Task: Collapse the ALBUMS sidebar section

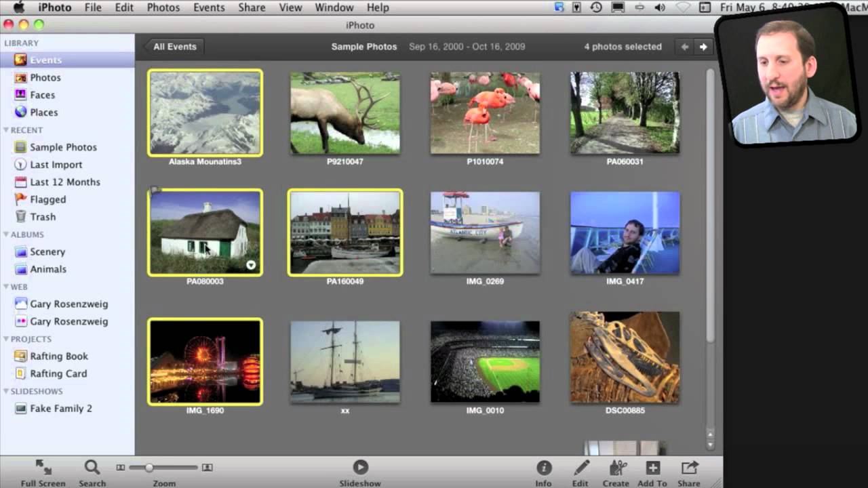Action: (x=6, y=235)
